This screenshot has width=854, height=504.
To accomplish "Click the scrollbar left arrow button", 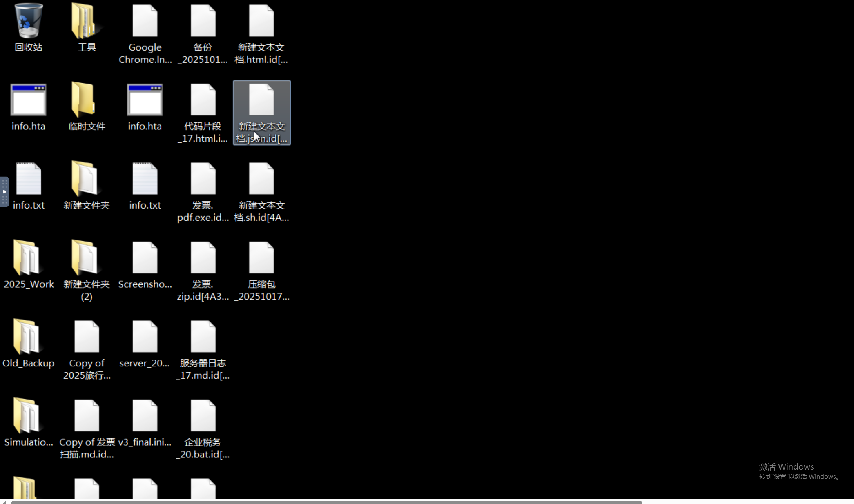I will point(4,502).
